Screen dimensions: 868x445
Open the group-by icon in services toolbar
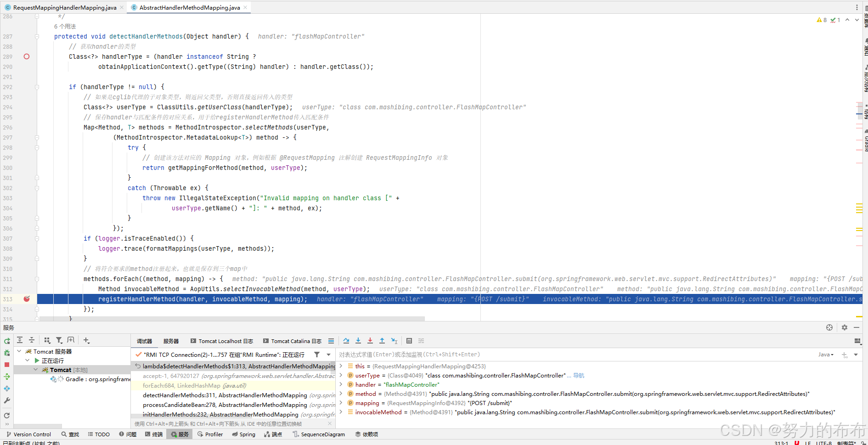click(47, 340)
